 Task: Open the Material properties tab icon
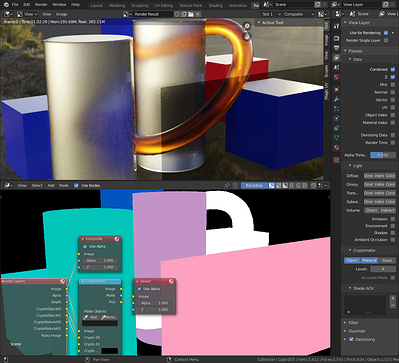click(336, 147)
